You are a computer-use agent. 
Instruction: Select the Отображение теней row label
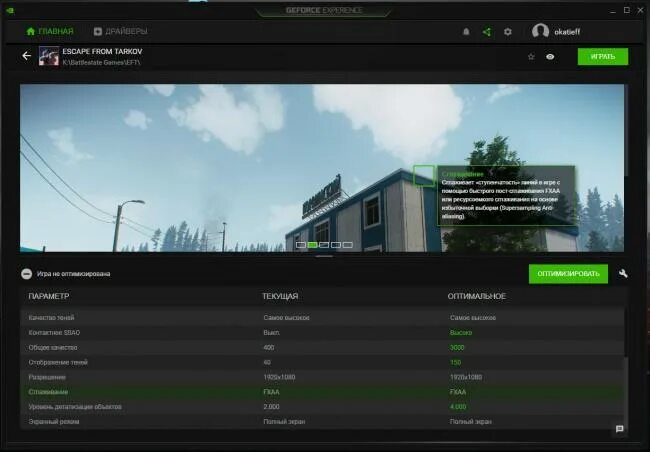pyautogui.click(x=58, y=362)
